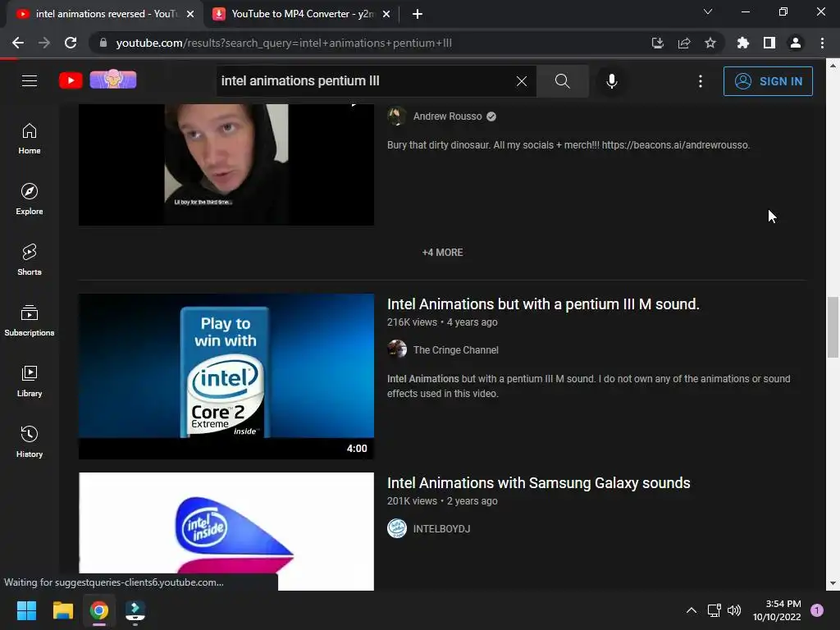Open 'Intel Animations with Samsung Galaxy sounds' title

[538, 482]
